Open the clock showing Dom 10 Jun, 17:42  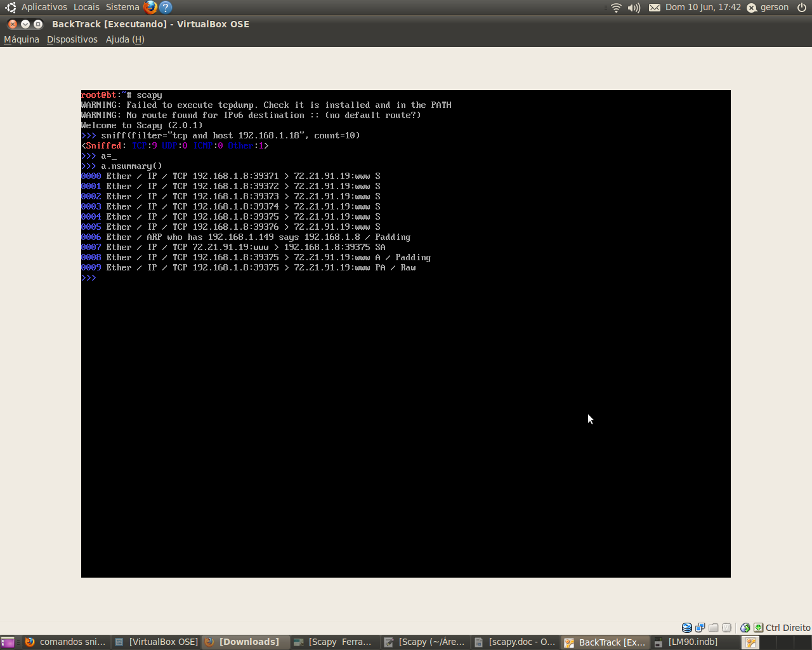click(703, 7)
